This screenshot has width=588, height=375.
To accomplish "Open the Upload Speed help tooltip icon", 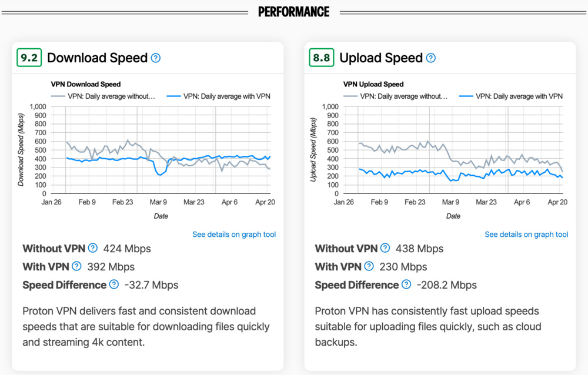I will (430, 58).
